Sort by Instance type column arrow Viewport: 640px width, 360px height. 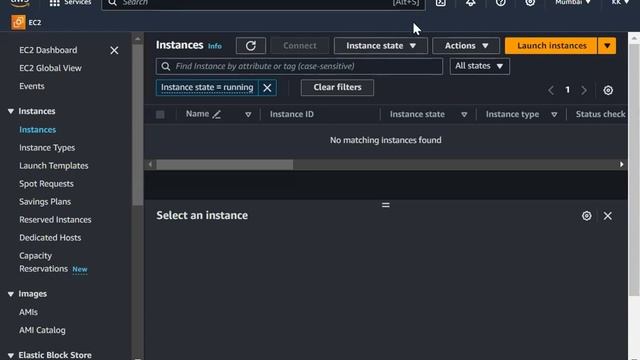(x=554, y=115)
